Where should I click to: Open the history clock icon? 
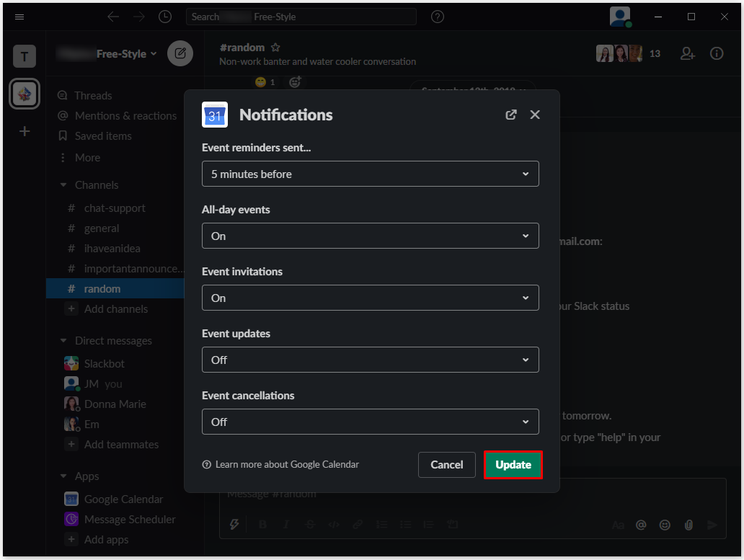tap(164, 17)
